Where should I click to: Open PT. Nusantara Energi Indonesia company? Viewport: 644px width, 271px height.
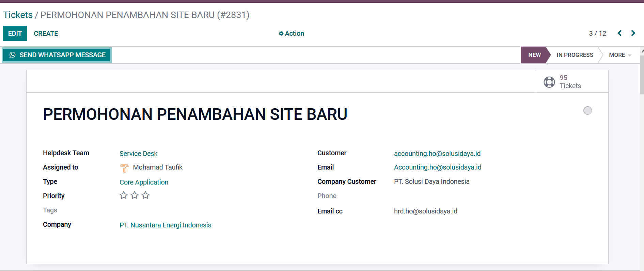(165, 225)
